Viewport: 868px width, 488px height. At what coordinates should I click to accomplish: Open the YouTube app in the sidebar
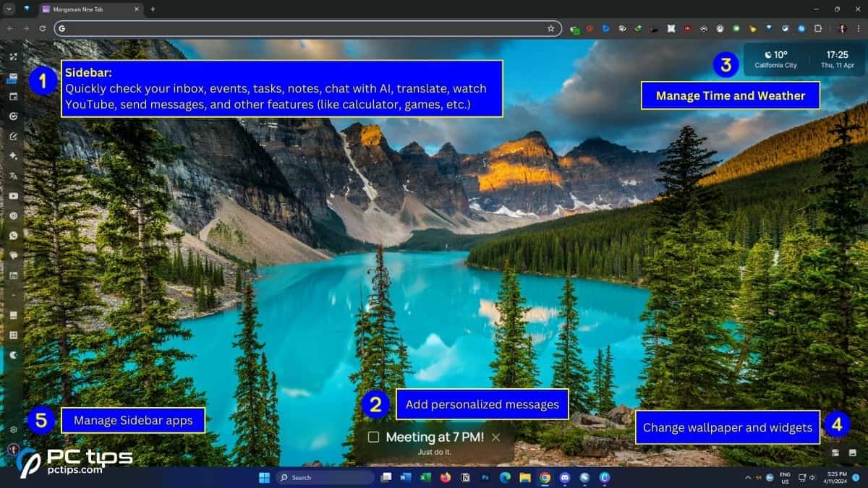[x=13, y=196]
